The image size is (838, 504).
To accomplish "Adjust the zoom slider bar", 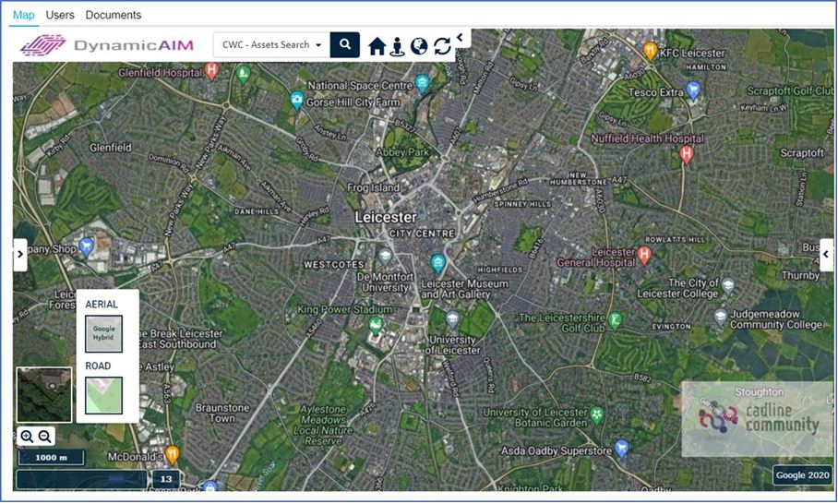I will pos(82,479).
